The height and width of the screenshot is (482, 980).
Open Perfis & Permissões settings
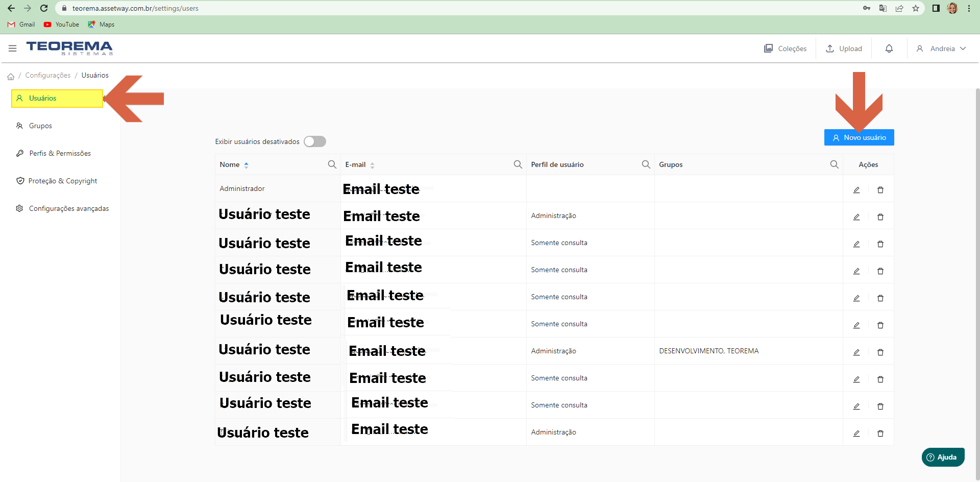pos(54,153)
